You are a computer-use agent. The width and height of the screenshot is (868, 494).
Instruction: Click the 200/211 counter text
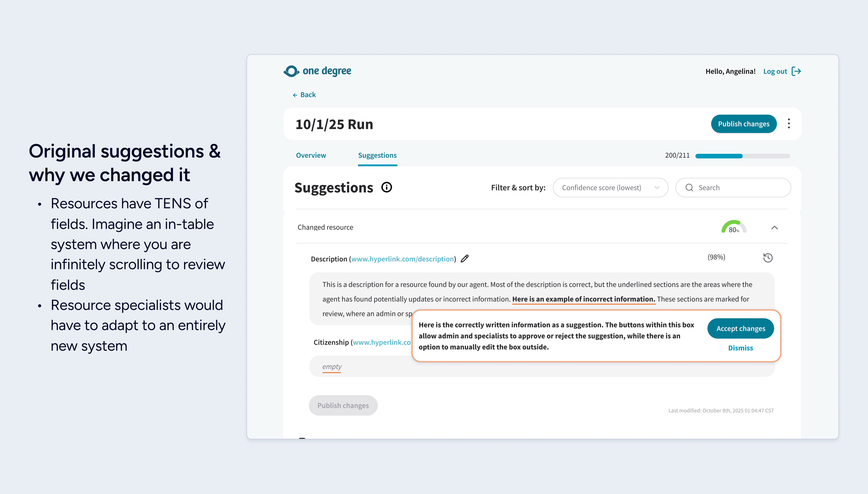677,155
